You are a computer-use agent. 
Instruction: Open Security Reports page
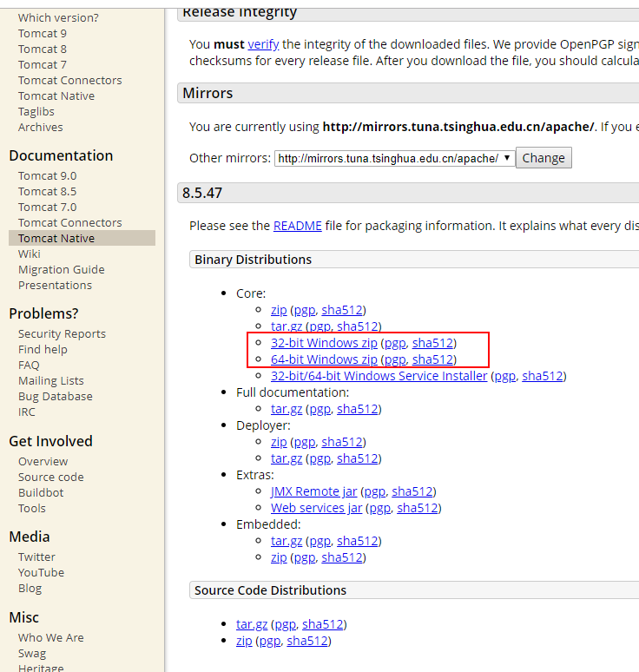62,334
